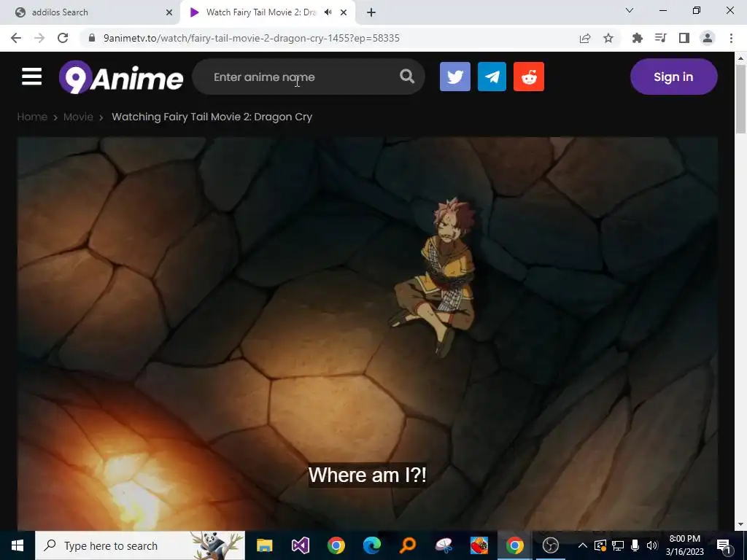This screenshot has height=560, width=747.
Task: Open Chrome three-dot menu
Action: pyautogui.click(x=731, y=38)
